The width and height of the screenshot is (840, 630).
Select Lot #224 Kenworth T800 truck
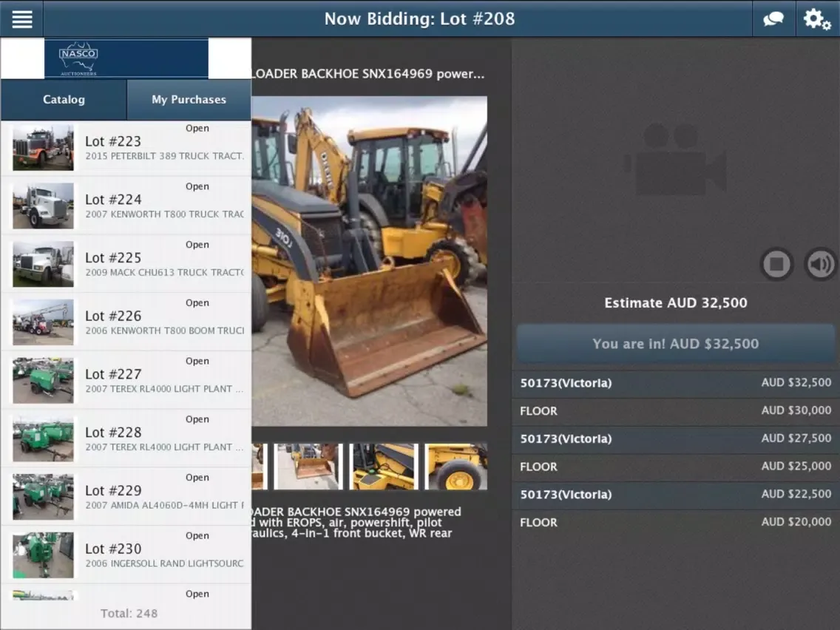click(126, 206)
